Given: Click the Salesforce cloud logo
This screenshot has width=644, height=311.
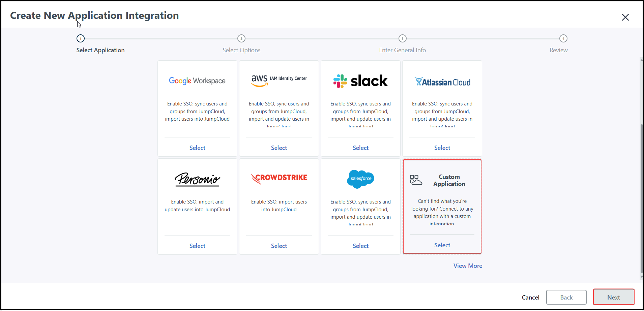Looking at the screenshot, I should 360,179.
